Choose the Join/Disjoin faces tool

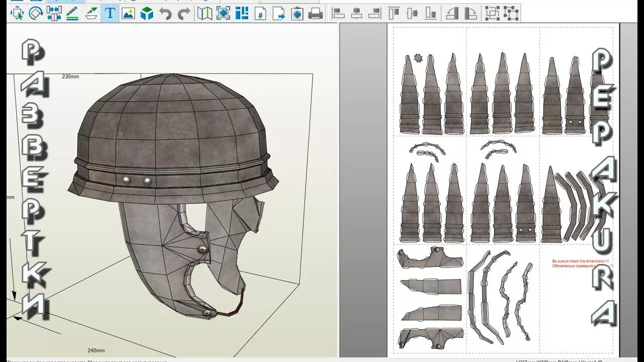point(54,14)
